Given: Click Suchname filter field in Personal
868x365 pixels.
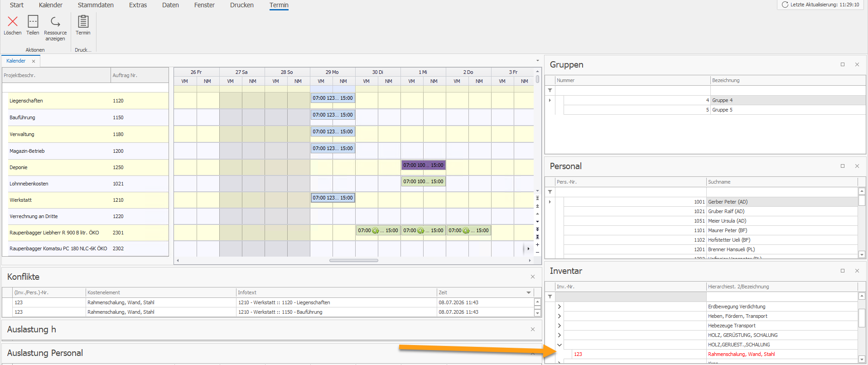Looking at the screenshot, I should (x=782, y=192).
